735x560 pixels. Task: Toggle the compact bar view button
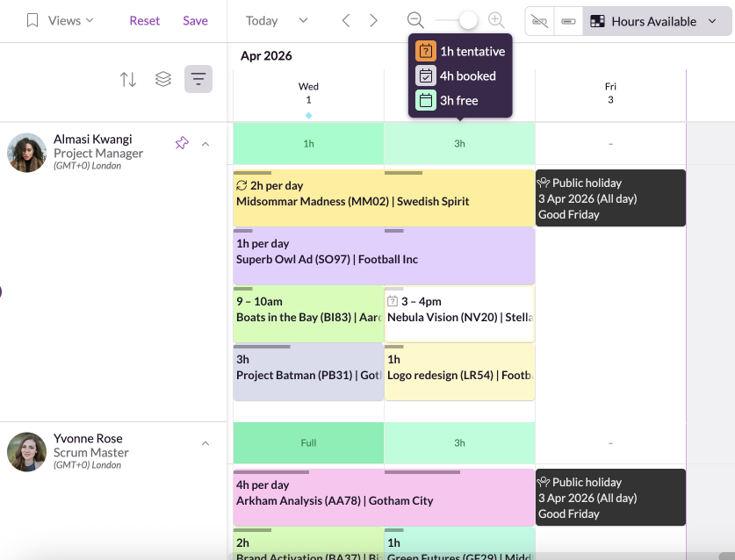point(568,21)
